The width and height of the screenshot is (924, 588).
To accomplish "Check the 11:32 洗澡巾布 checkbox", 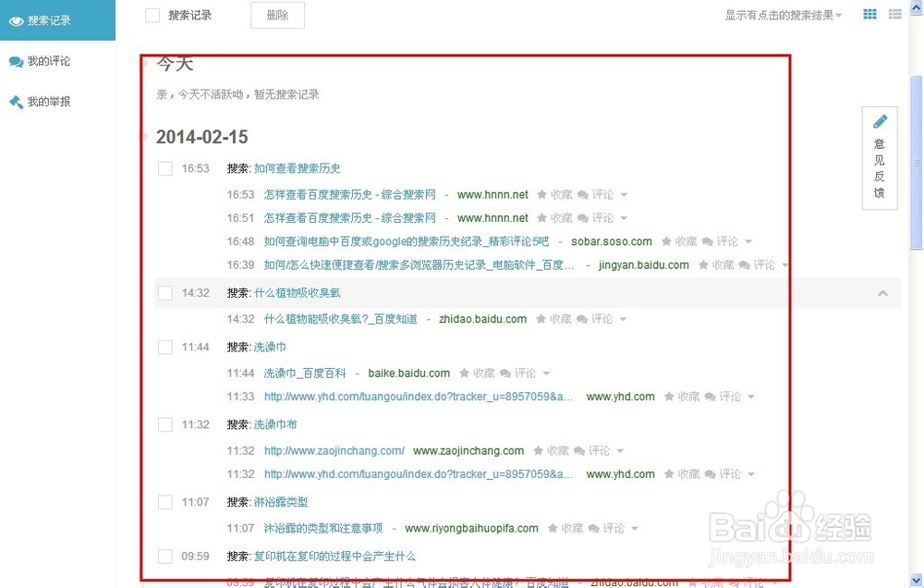I will click(165, 424).
